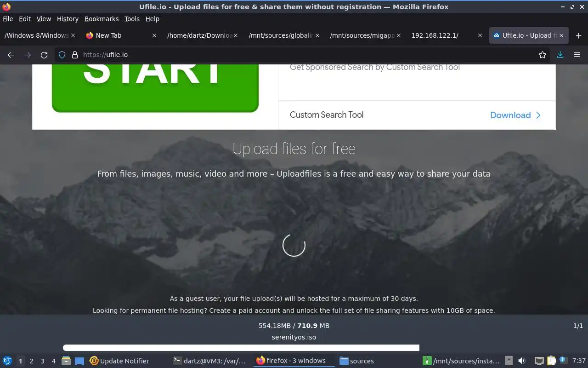
Task: Click the 1/1 upload counter
Action: [578, 326]
